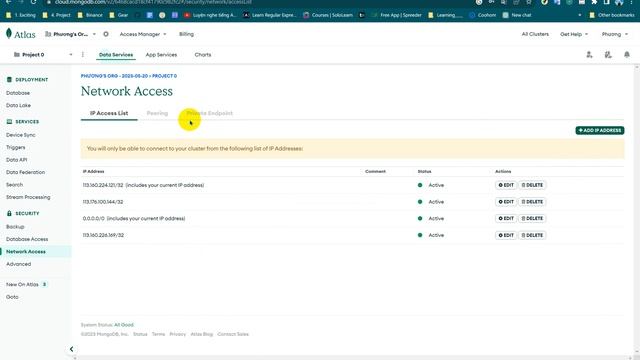Delete the 0.0.0.0/0 entry
The image size is (640, 360).
[532, 218]
